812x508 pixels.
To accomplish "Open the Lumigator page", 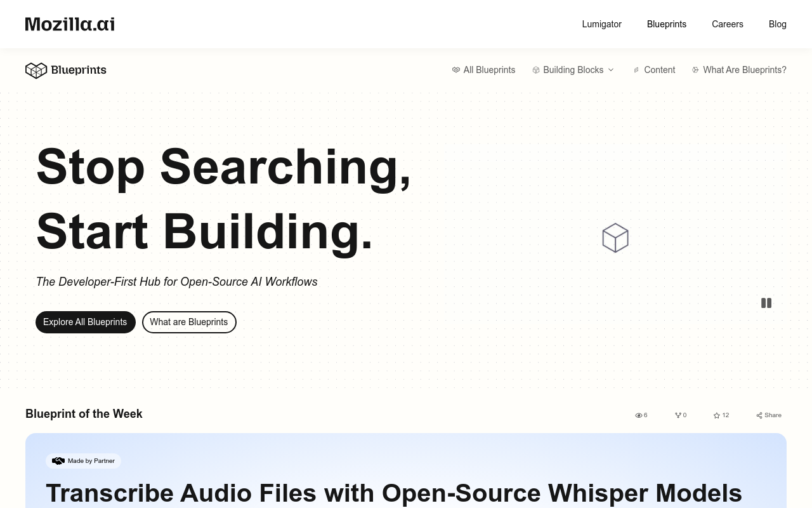I will (x=601, y=24).
